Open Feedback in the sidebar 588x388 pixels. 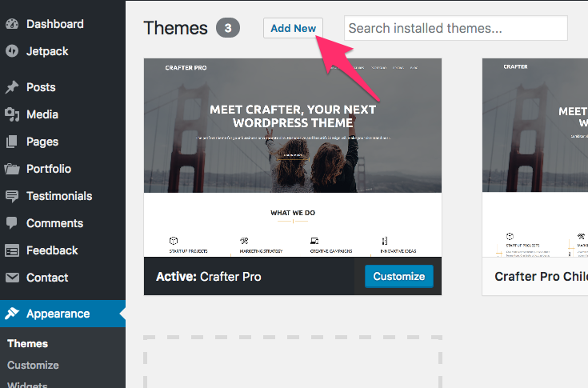pos(62,250)
